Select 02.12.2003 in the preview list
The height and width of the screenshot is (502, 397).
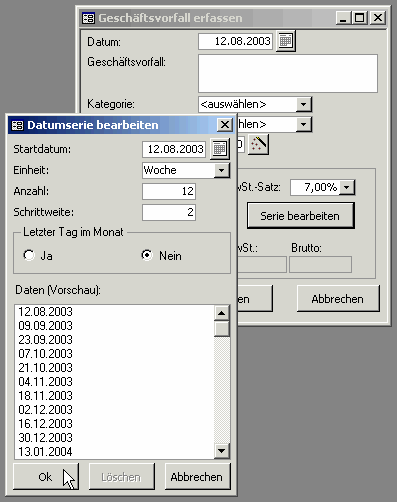114,410
